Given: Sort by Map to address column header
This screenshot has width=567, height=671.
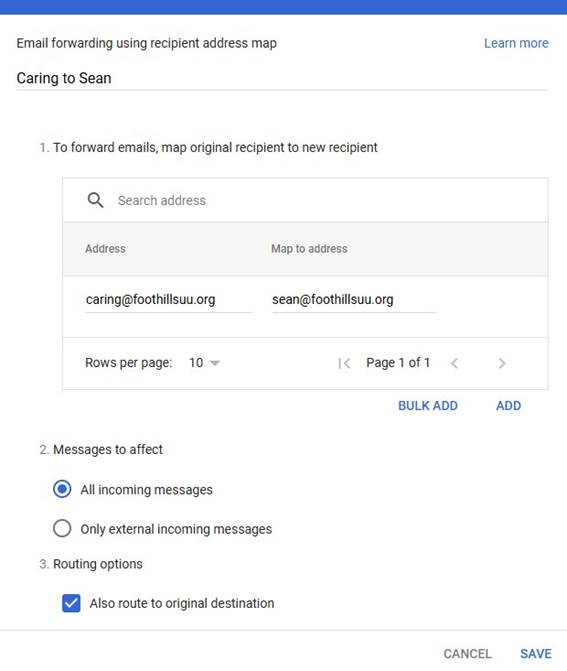Looking at the screenshot, I should pos(309,249).
